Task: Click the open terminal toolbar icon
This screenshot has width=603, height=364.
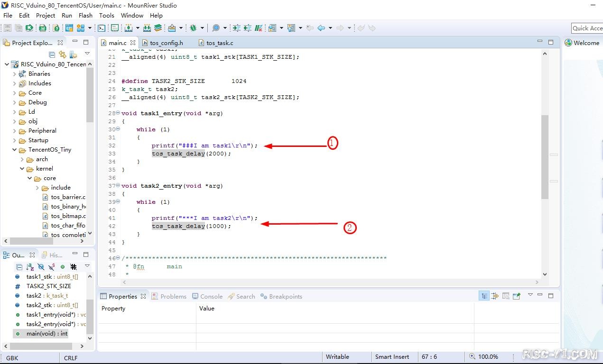Action: (102, 28)
